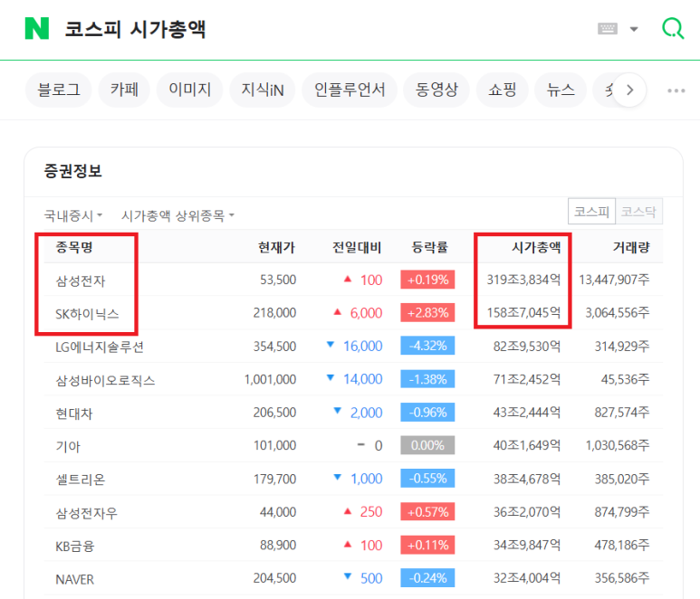The image size is (700, 599).
Task: Open the 삼성전자 stock link
Action: [x=81, y=281]
